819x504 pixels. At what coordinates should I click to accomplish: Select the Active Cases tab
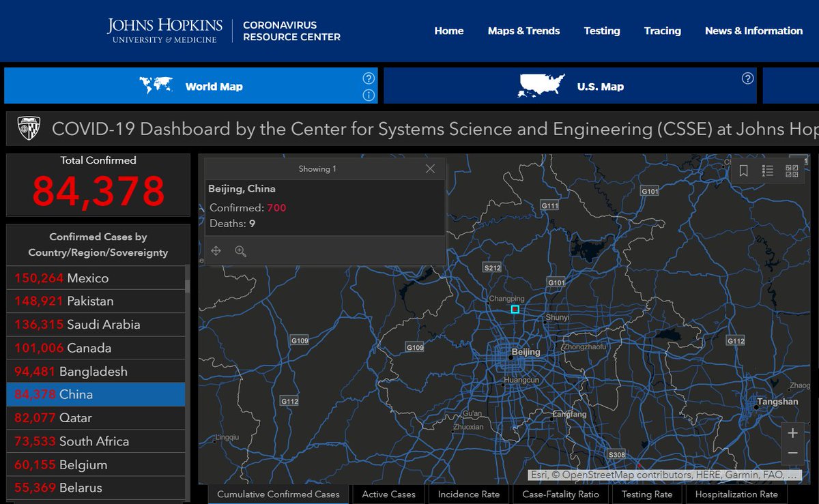click(389, 494)
